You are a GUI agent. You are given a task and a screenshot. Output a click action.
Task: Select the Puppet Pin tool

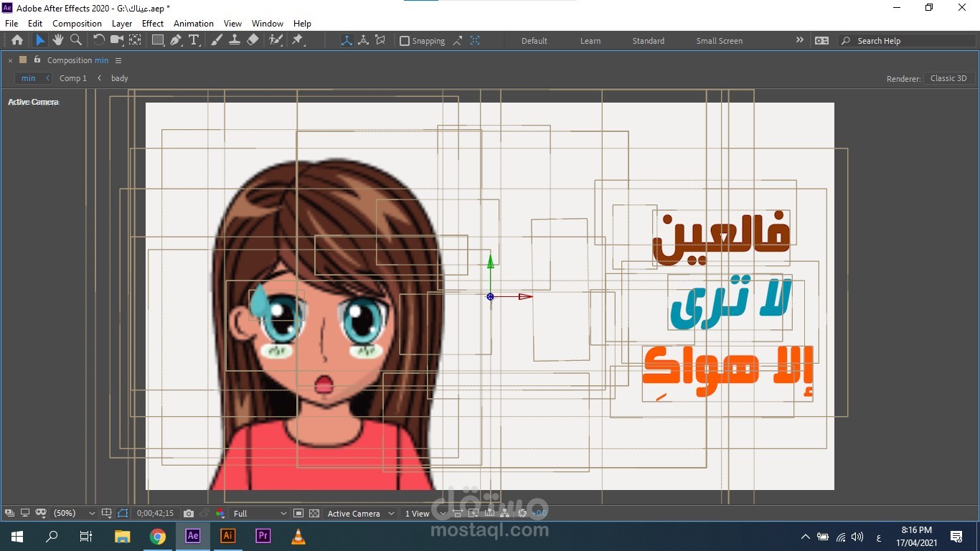tap(298, 40)
